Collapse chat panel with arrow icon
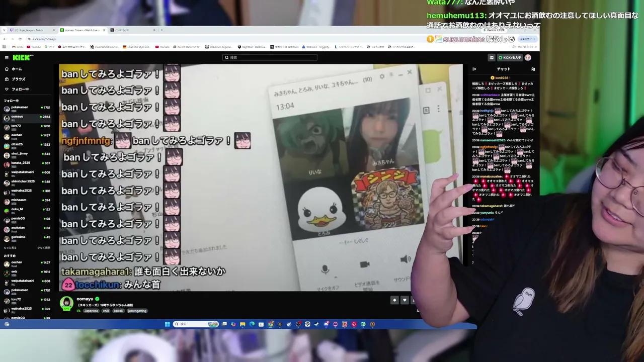The width and height of the screenshot is (644, 362). 474,69
